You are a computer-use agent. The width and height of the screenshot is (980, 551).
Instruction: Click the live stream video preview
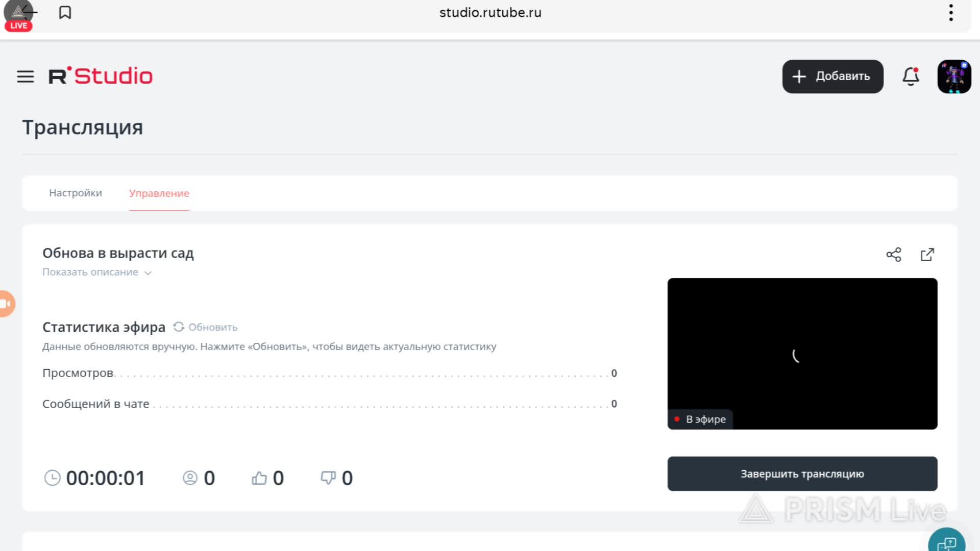coord(802,353)
